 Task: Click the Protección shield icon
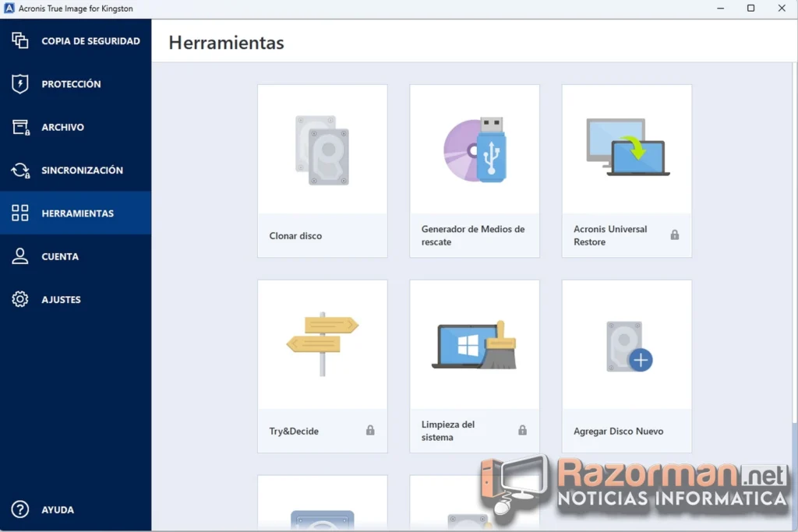19,84
